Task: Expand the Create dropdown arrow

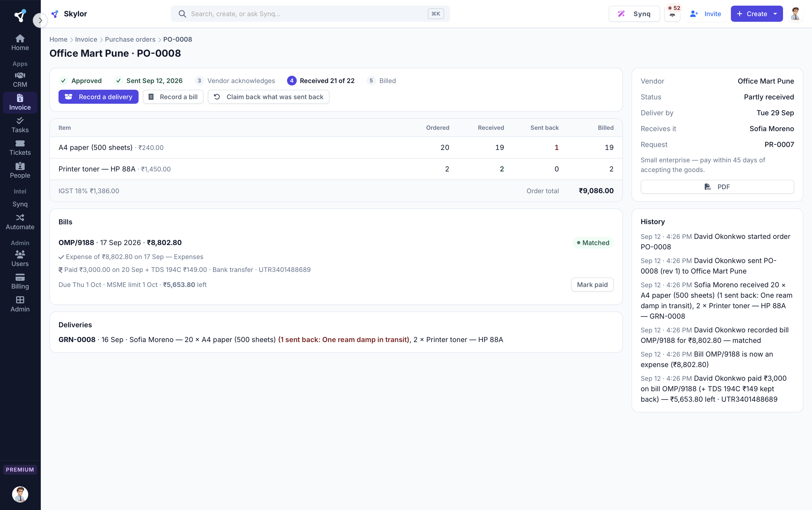Action: point(775,14)
